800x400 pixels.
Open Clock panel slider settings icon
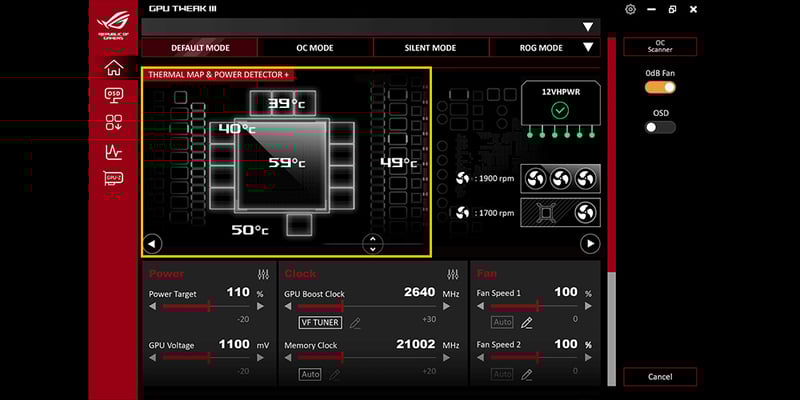[453, 274]
